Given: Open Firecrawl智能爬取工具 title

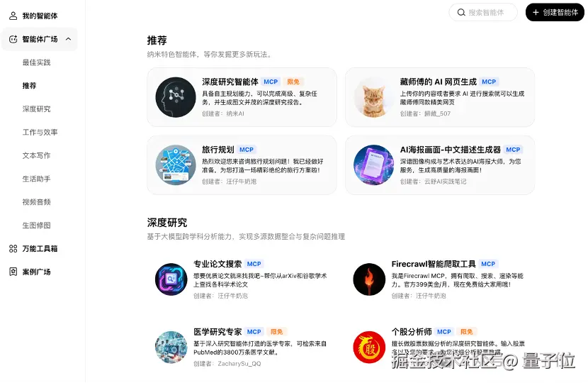Looking at the screenshot, I should [x=434, y=264].
